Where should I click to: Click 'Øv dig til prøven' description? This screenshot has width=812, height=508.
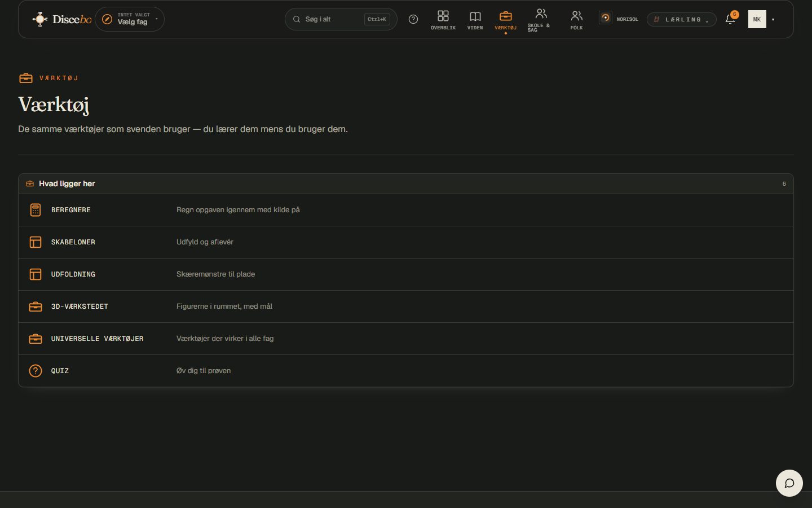coord(204,371)
